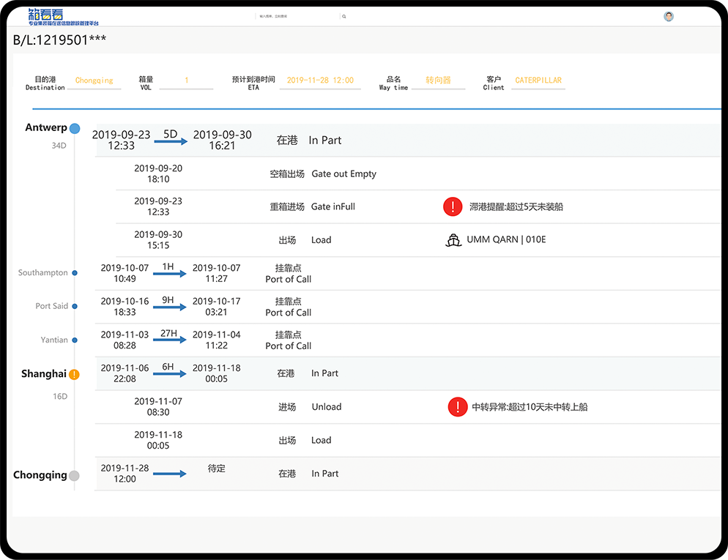
Task: Click the Yantian timeline dot
Action: click(75, 340)
